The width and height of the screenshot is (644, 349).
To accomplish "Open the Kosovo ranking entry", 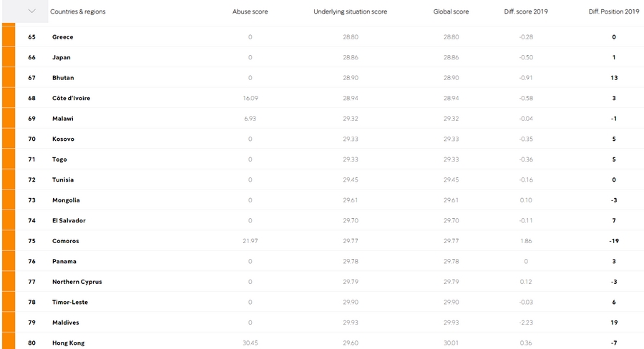I will click(63, 139).
